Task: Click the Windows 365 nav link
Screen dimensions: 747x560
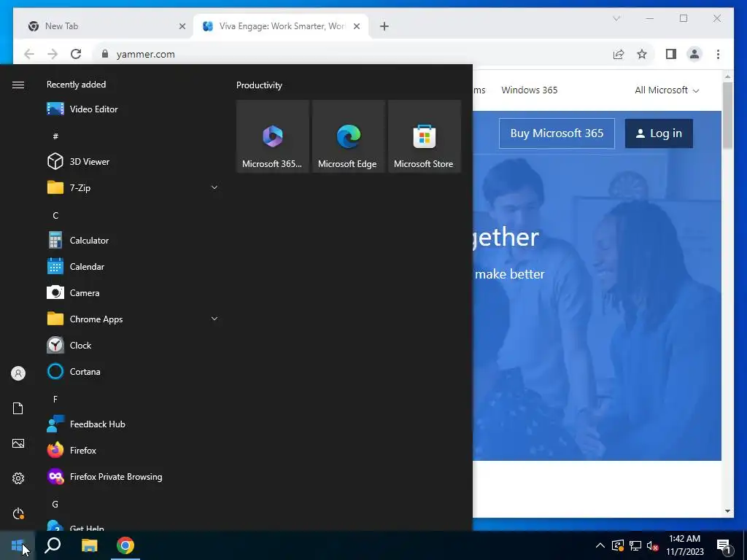Action: pos(530,90)
